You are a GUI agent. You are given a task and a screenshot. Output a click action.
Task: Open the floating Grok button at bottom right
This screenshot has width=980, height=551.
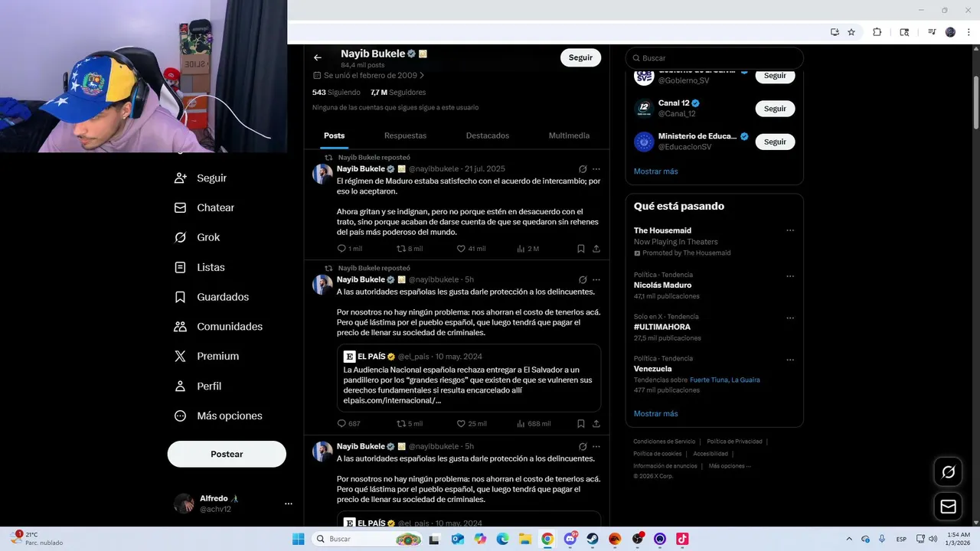click(948, 472)
